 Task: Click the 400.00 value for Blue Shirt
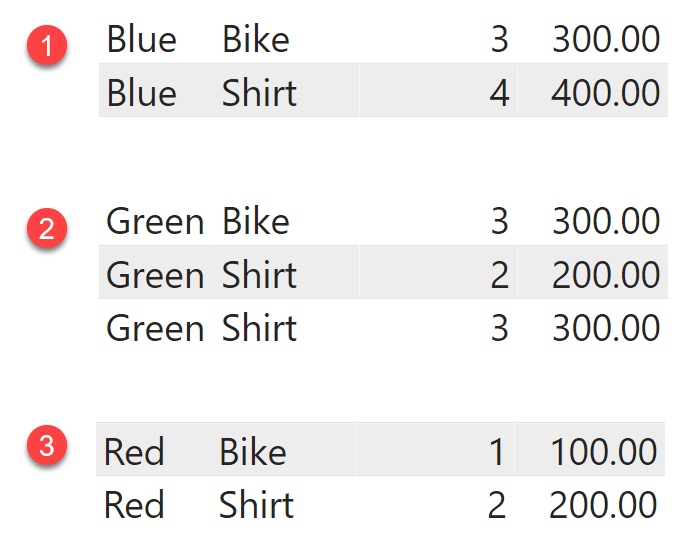605,93
